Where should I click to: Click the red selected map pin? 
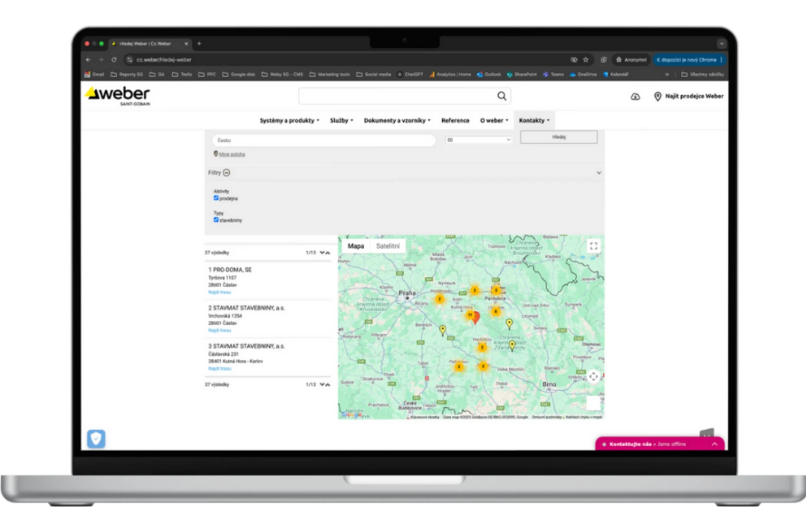click(x=476, y=317)
